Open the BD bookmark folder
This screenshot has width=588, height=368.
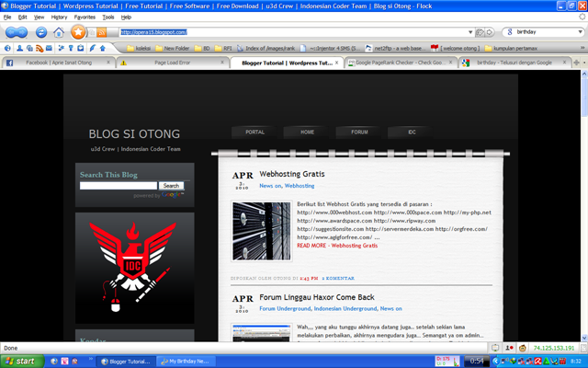click(202, 48)
